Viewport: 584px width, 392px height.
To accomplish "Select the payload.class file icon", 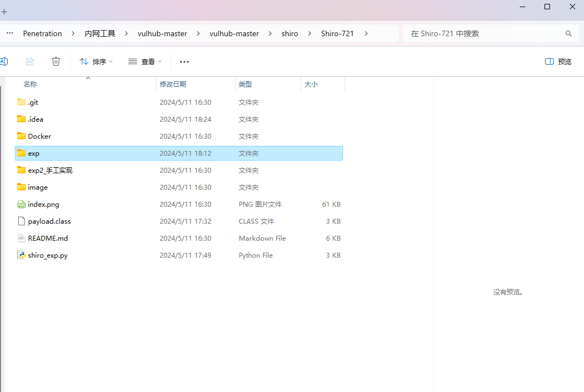I will (x=21, y=221).
